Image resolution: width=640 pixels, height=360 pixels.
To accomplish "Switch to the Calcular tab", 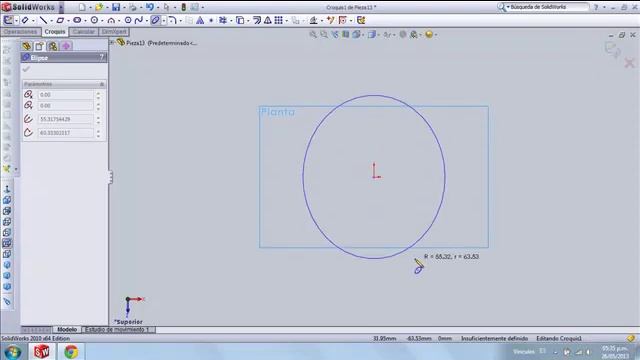I will tap(84, 32).
